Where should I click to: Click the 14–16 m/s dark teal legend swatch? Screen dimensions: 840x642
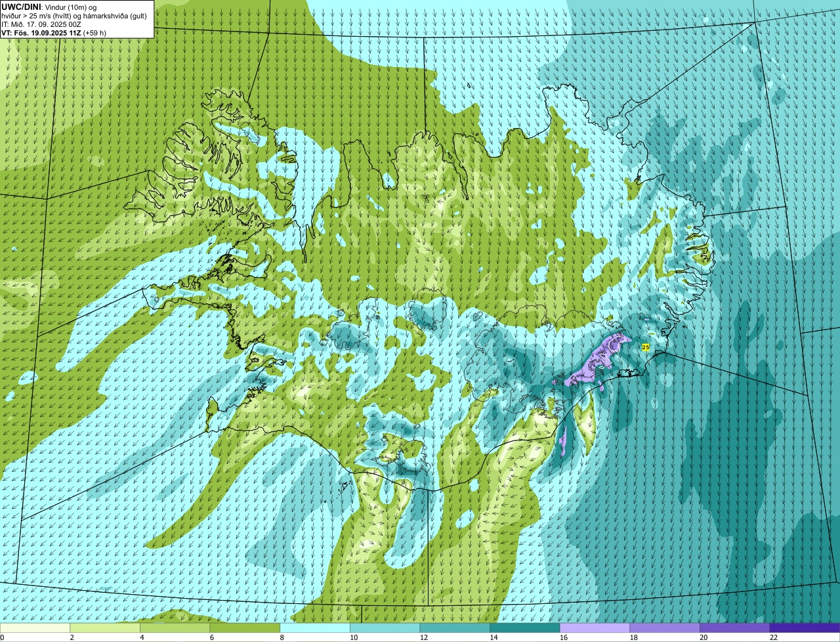525,628
